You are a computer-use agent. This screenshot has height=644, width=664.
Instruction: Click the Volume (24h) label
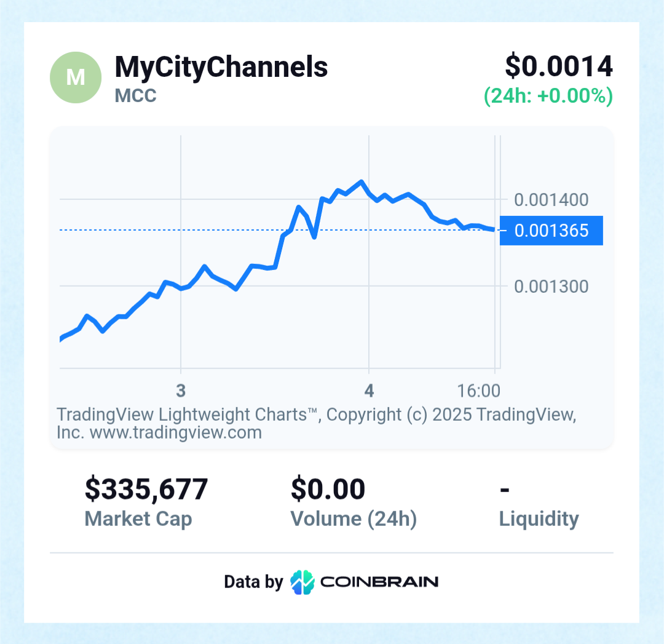coord(354,519)
